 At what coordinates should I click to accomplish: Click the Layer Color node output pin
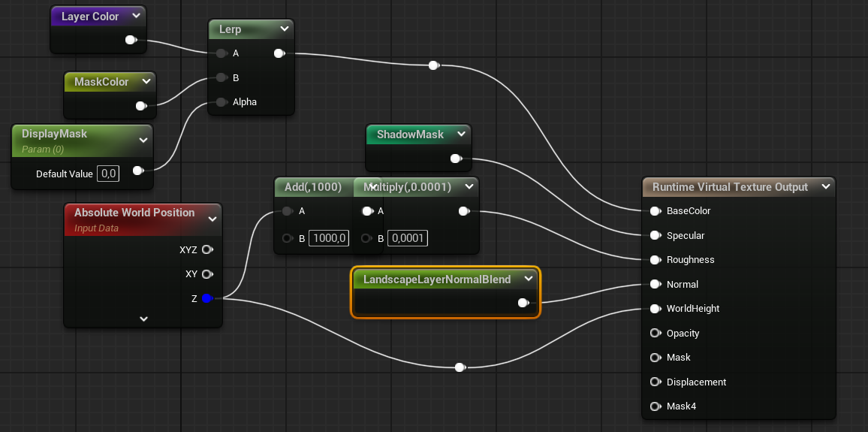[130, 40]
